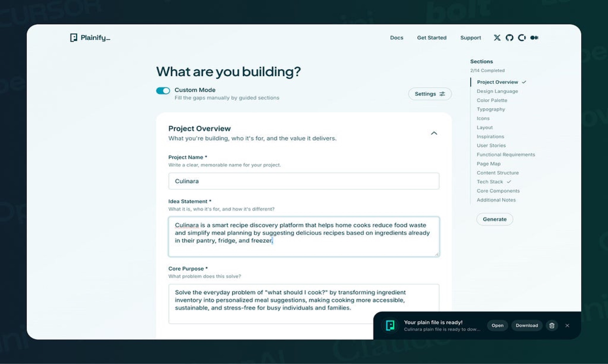Select Get Started in the navigation

(x=432, y=37)
